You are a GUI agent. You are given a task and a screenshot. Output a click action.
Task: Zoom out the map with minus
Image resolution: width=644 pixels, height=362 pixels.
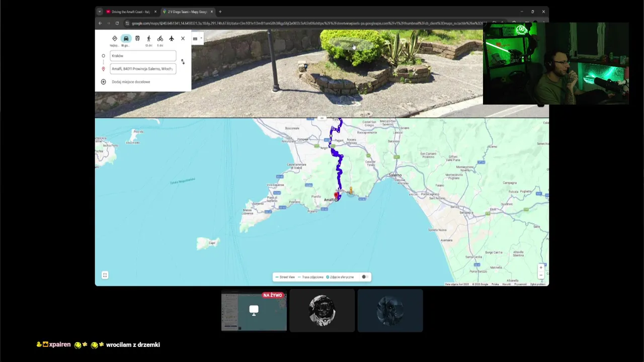coord(541,276)
